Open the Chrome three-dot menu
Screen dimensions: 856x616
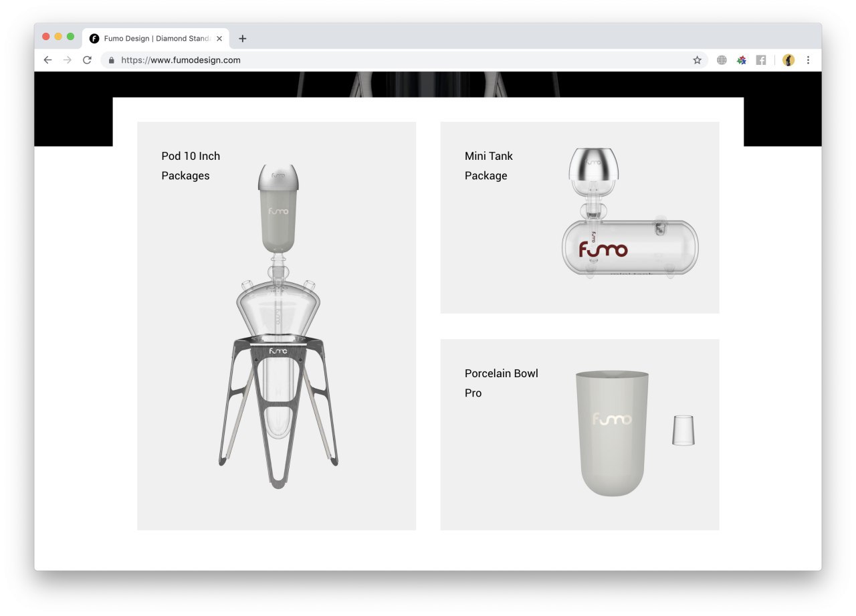click(808, 60)
